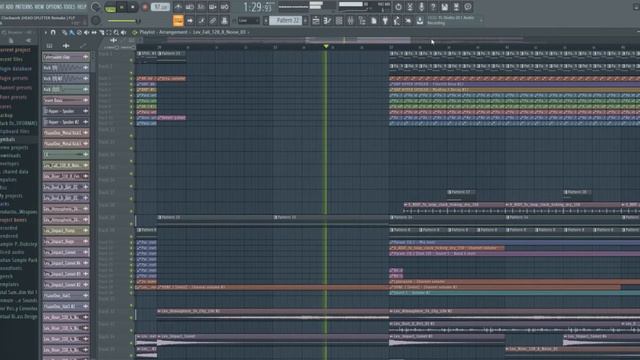Click the microphone one-click recording icon
This screenshot has height=360, width=640.
421,7
